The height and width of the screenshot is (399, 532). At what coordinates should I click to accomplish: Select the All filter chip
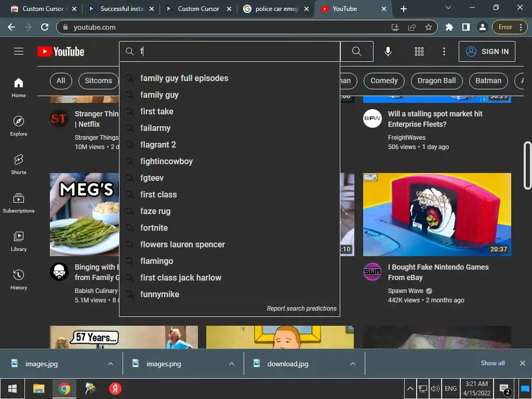(x=61, y=81)
